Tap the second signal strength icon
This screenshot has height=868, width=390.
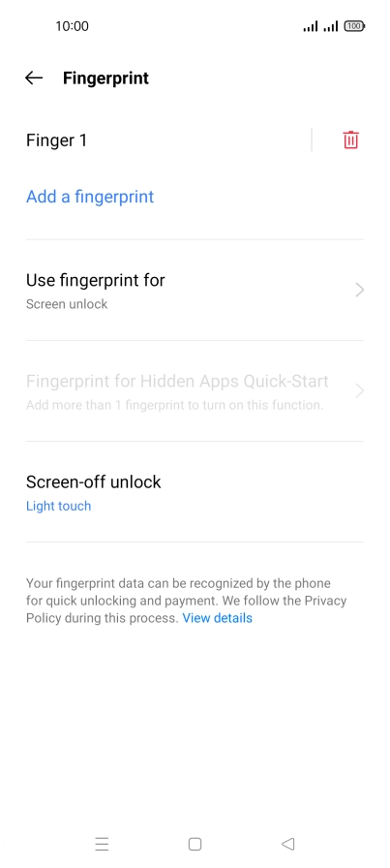[x=331, y=26]
